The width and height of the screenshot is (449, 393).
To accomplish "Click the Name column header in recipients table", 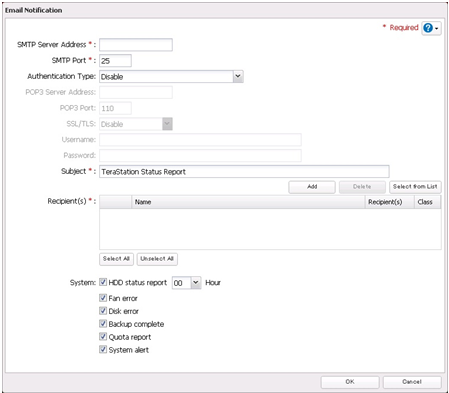I will coord(248,202).
